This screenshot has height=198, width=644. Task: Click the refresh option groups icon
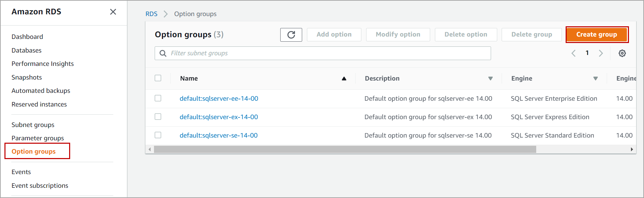[291, 35]
